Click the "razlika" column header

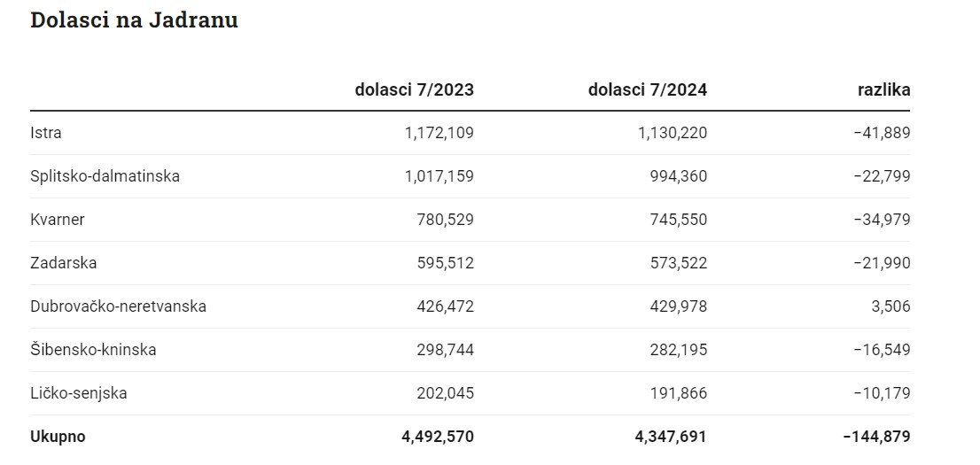(x=883, y=89)
